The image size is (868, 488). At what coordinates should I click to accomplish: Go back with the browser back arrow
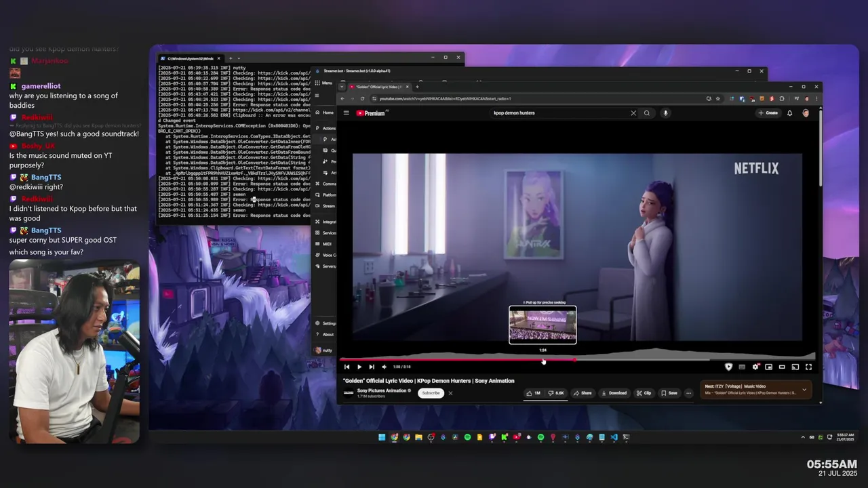342,99
